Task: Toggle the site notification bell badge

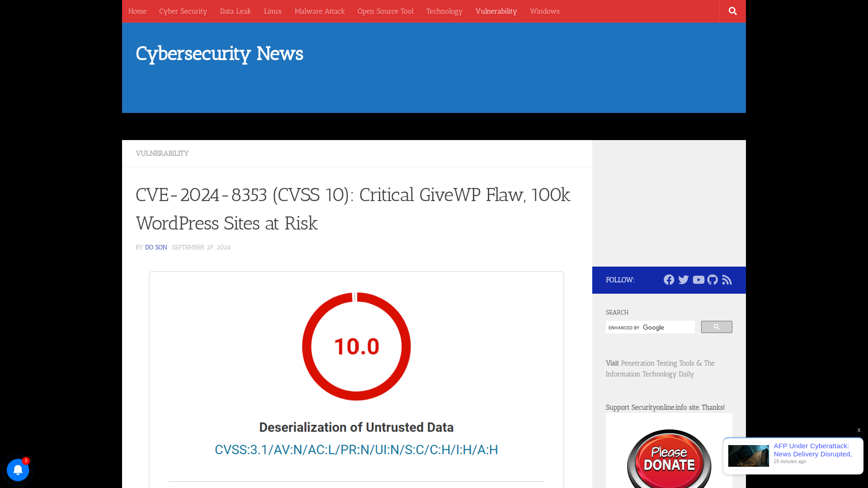Action: 25,460
